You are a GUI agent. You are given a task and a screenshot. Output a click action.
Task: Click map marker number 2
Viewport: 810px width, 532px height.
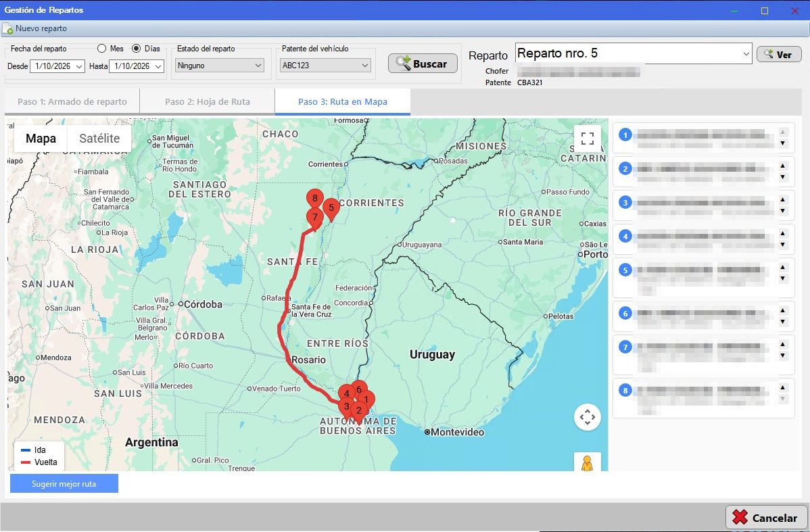click(x=358, y=412)
